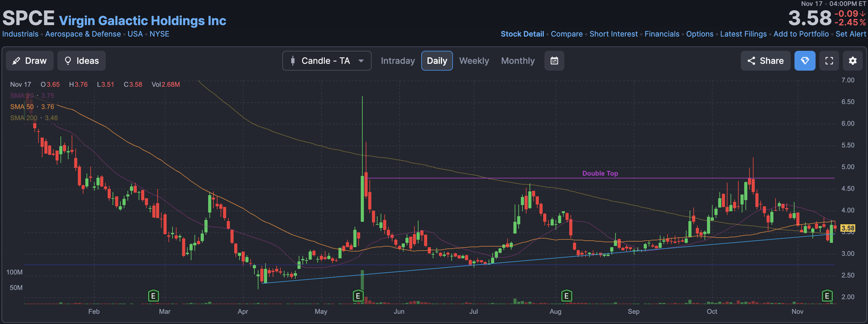The image size is (868, 324).
Task: Select the Daily timeframe tab
Action: coord(437,61)
